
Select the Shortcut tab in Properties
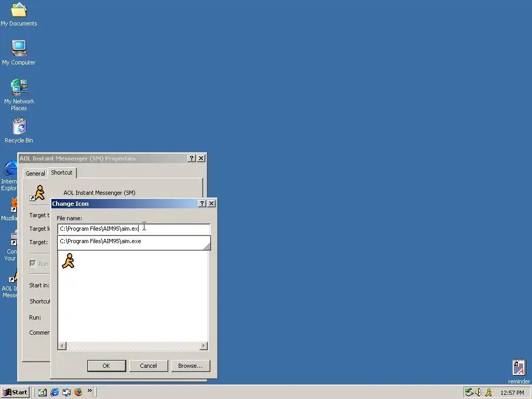click(62, 172)
